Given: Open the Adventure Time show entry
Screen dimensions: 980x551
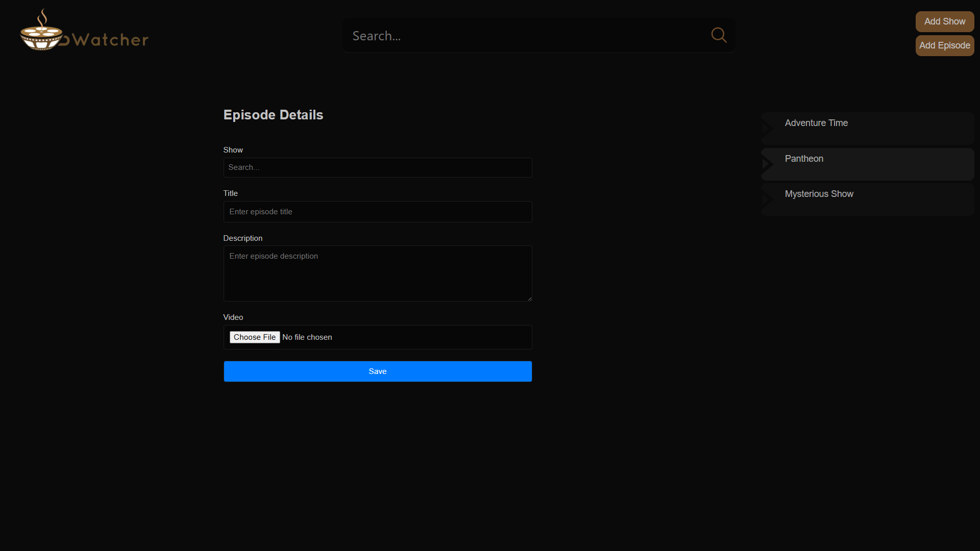Looking at the screenshot, I should pos(816,123).
